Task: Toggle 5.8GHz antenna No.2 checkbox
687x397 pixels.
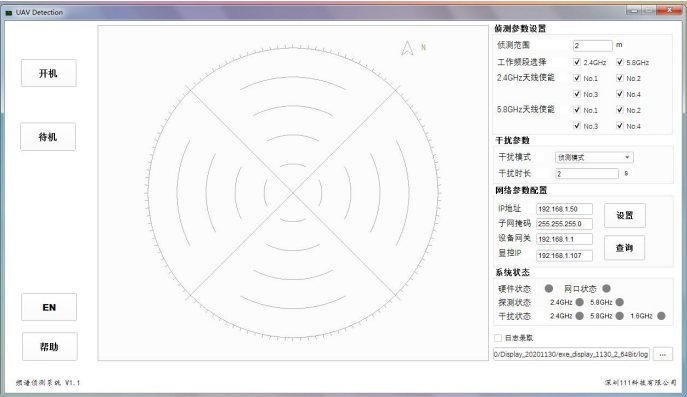Action: [620, 110]
